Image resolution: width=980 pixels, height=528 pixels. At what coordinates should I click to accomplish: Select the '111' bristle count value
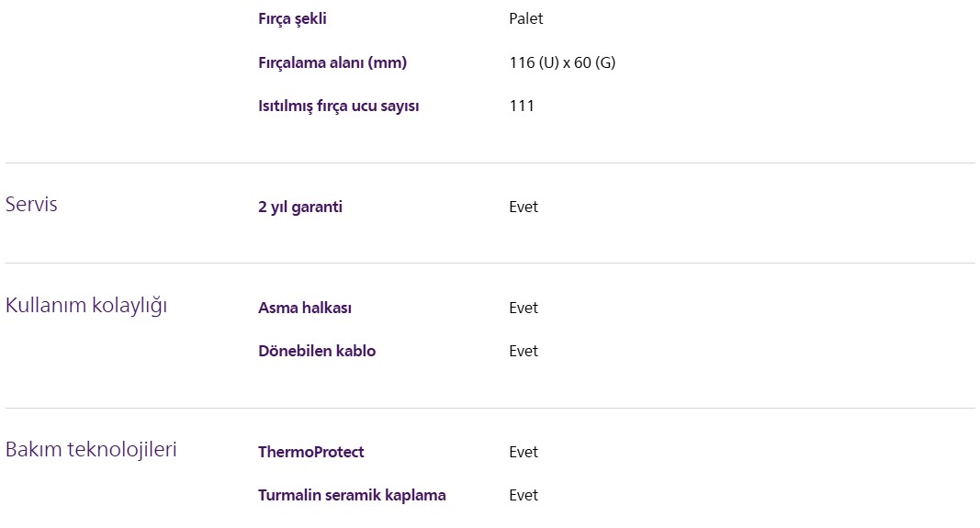[522, 106]
